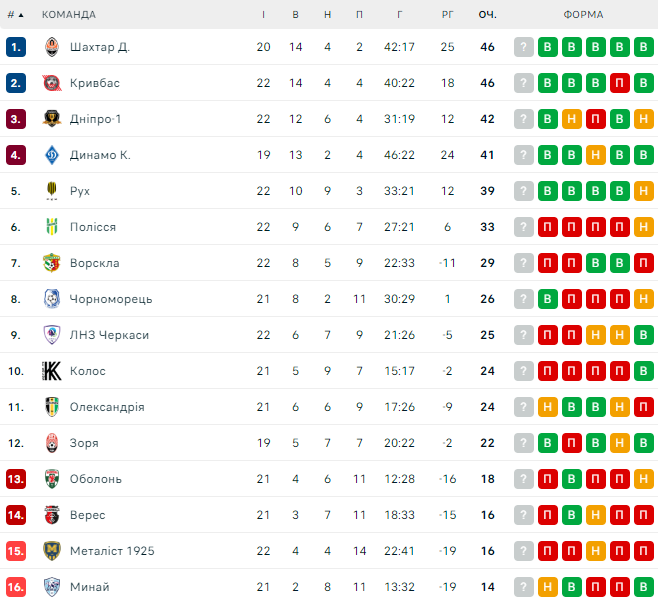Click the Кривбас team crest
658x600 pixels.
[52, 83]
